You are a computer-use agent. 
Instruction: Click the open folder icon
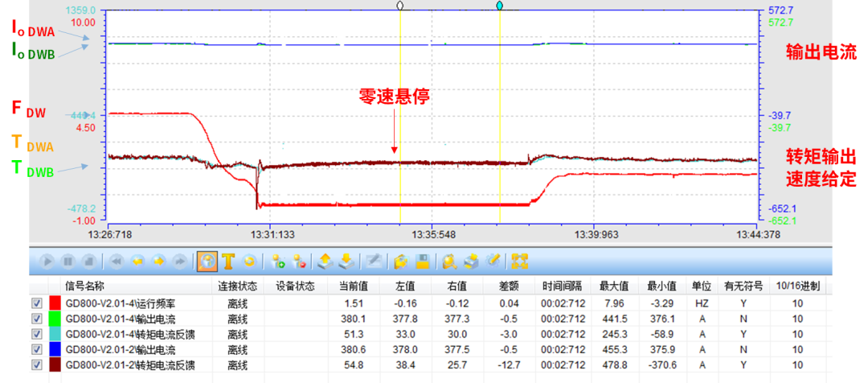click(401, 262)
